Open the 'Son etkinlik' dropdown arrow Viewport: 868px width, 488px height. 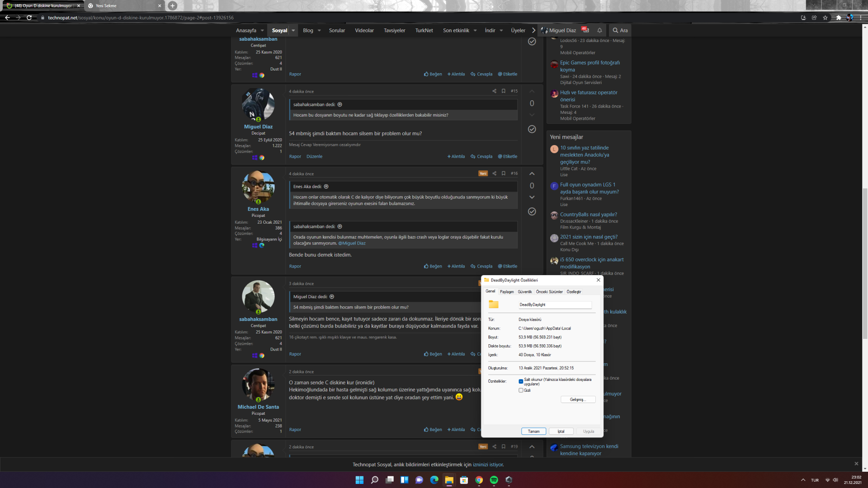(x=475, y=30)
